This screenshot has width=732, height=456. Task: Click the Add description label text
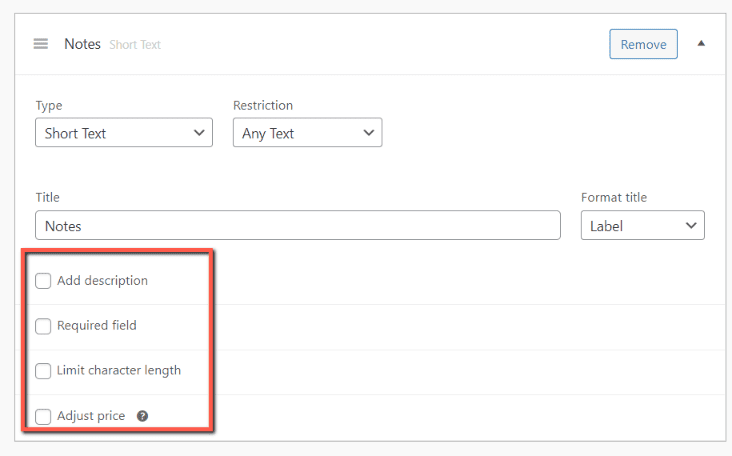pyautogui.click(x=102, y=281)
